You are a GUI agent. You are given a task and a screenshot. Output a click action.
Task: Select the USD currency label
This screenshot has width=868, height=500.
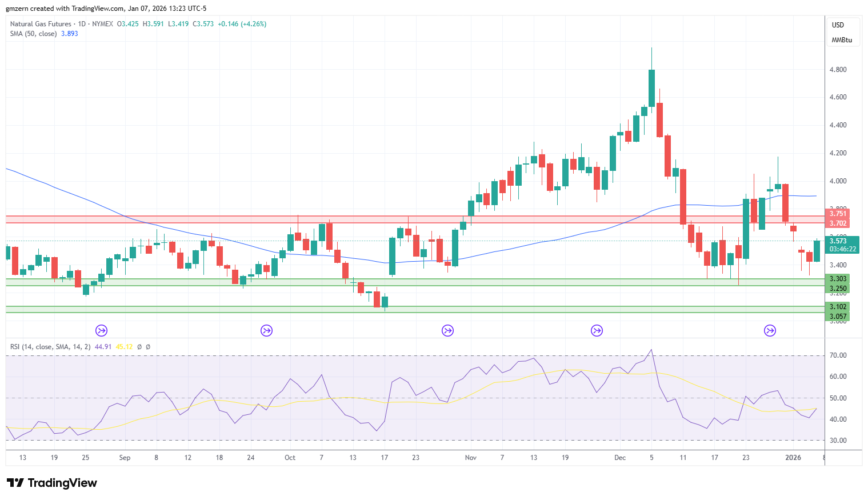[838, 25]
